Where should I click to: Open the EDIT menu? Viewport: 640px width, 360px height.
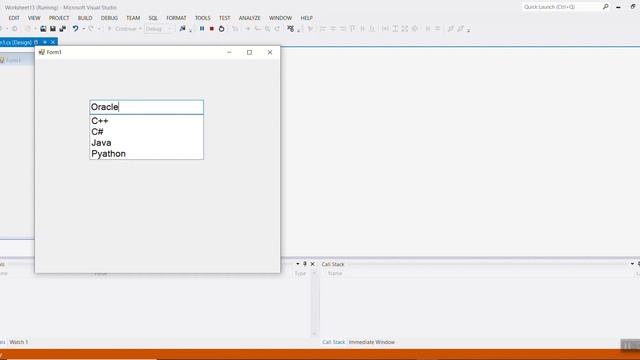point(14,18)
